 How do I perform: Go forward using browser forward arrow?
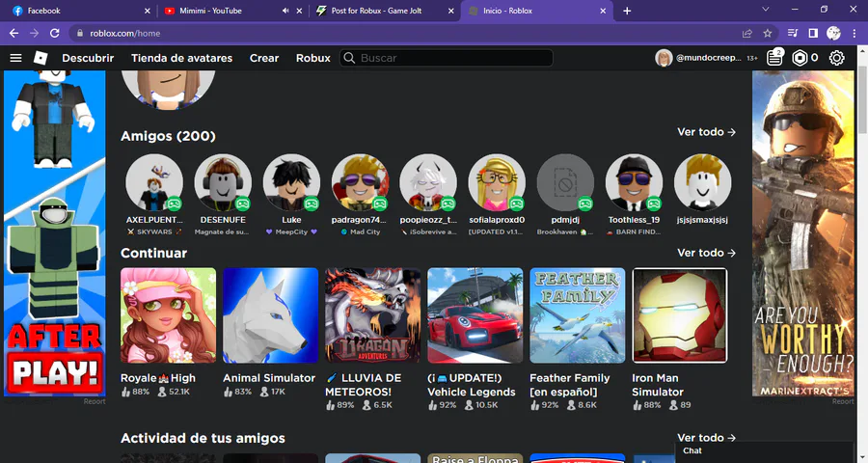pos(35,33)
